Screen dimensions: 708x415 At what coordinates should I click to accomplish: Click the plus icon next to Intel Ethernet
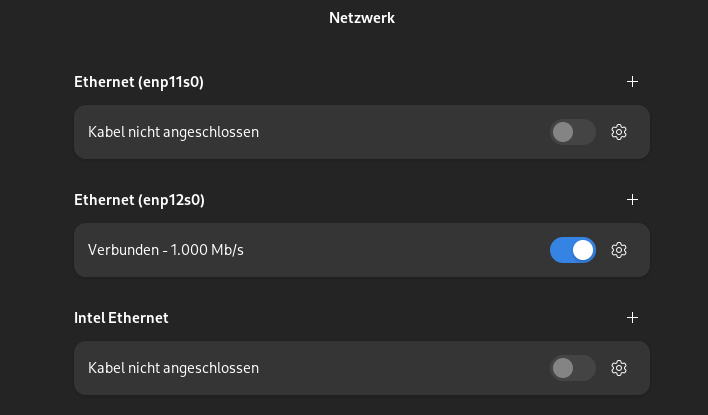click(632, 317)
